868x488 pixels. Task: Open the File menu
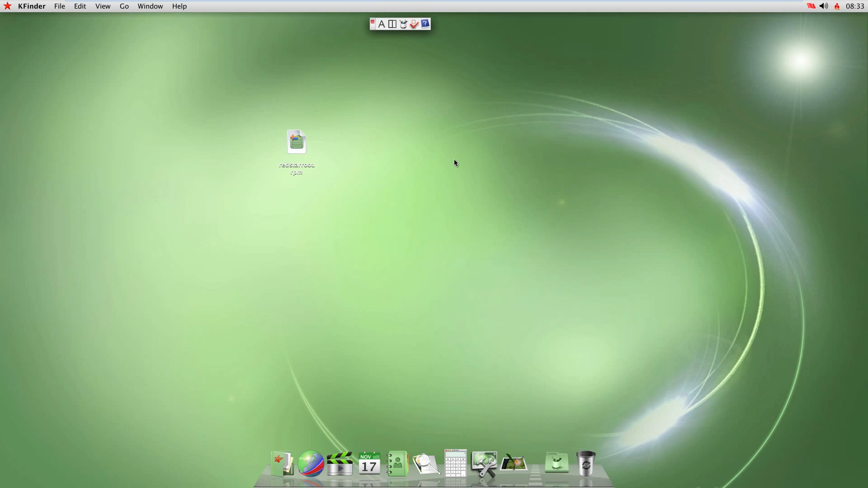[60, 6]
